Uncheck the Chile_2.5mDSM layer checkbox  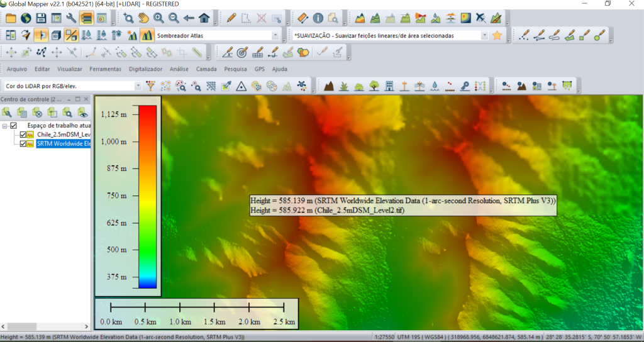tap(23, 135)
